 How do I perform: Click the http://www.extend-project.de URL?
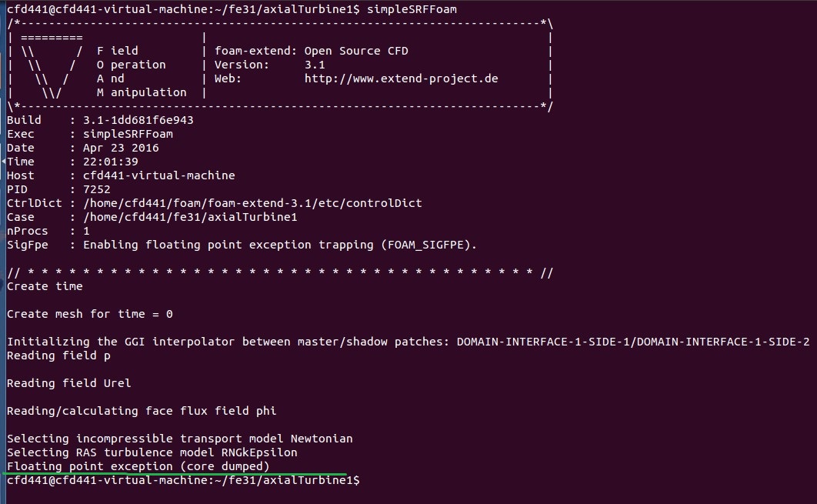point(402,78)
